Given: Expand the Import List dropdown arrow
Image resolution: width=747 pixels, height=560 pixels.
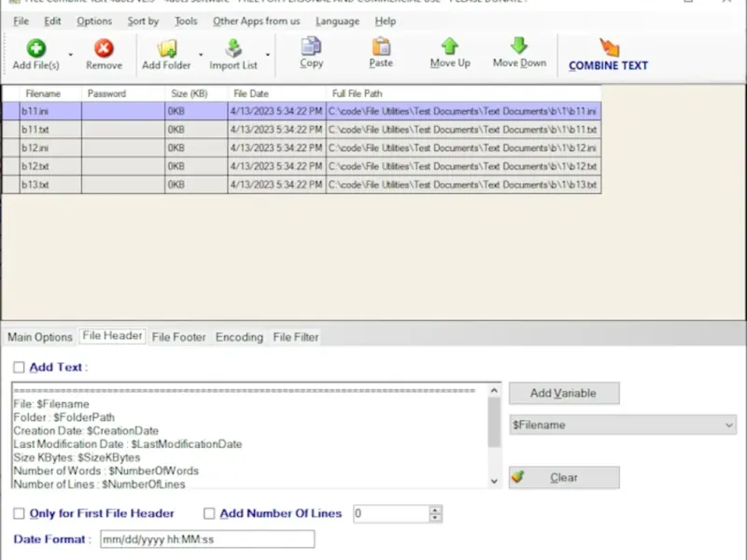Looking at the screenshot, I should click(268, 54).
